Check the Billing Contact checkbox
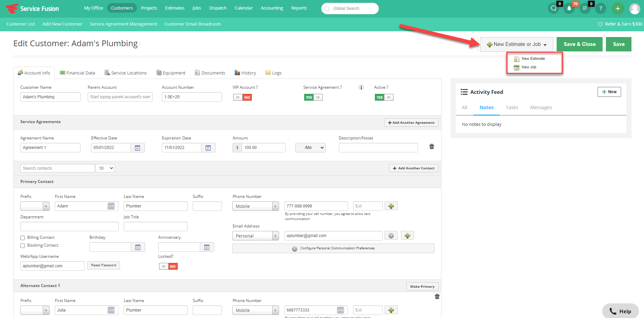644x318 pixels. click(23, 238)
